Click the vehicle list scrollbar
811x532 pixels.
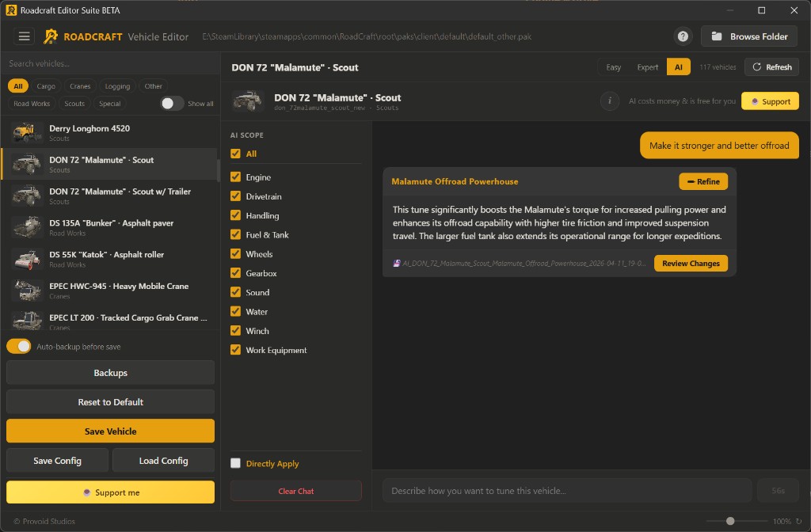click(219, 170)
